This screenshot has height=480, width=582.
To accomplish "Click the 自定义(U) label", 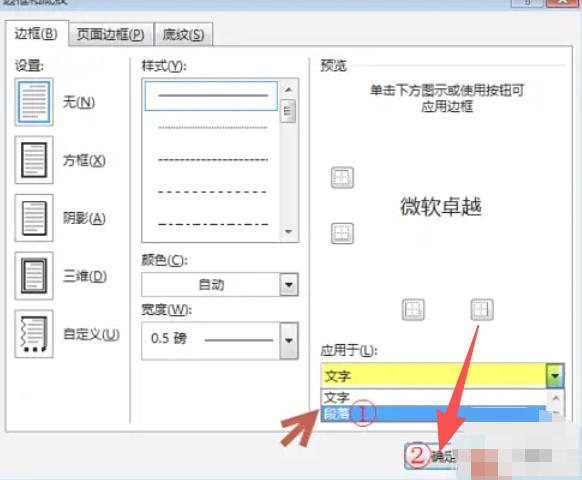I will tap(91, 334).
